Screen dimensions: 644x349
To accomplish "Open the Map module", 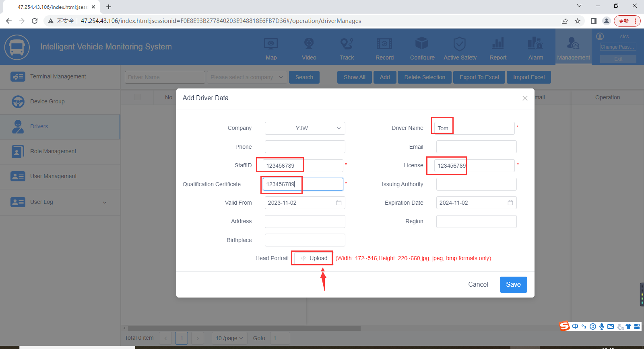I will pos(271,48).
